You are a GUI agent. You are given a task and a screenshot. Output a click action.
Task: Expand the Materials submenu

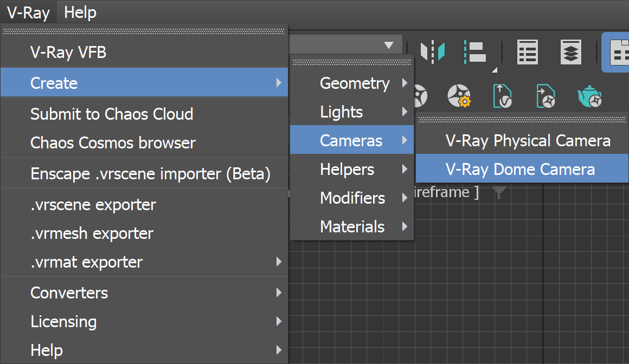click(x=352, y=226)
